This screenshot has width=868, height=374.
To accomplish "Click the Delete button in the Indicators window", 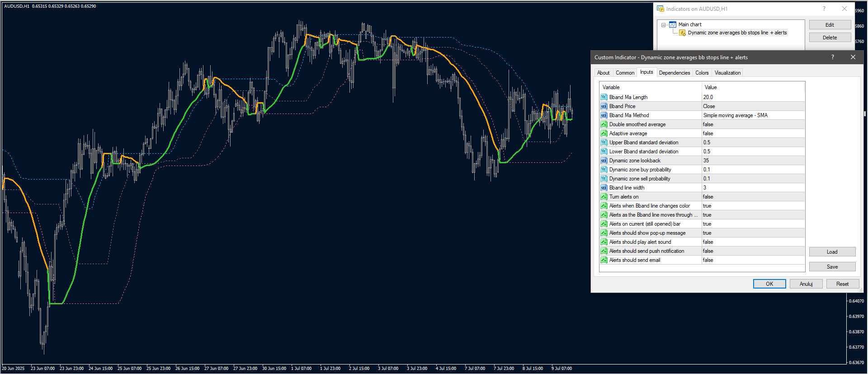I will point(830,38).
